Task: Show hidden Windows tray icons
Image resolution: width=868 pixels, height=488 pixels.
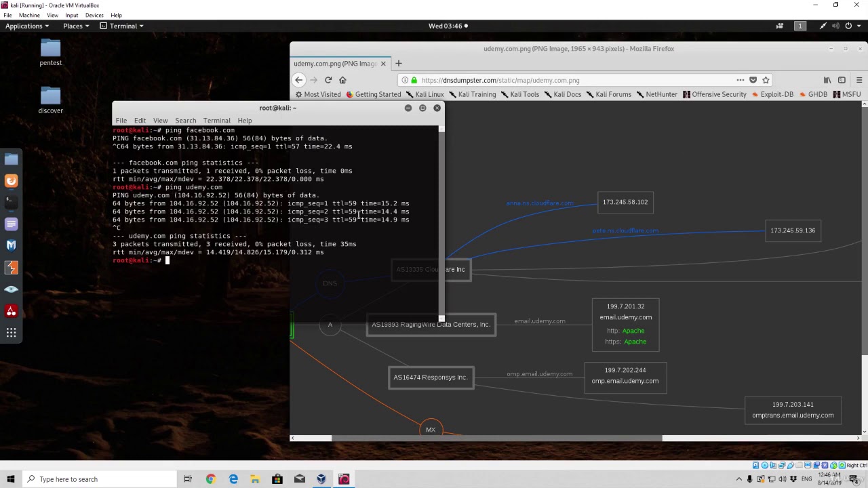Action: point(739,479)
